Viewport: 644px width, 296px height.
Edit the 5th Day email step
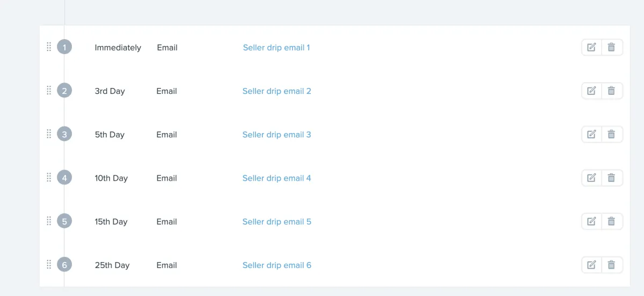[x=591, y=134]
